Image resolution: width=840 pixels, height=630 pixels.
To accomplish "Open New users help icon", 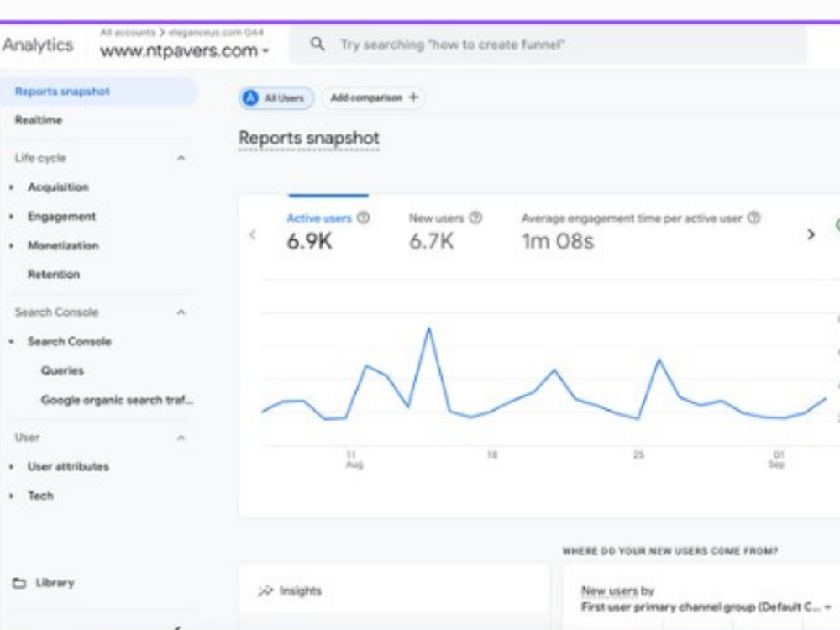I will (x=475, y=218).
